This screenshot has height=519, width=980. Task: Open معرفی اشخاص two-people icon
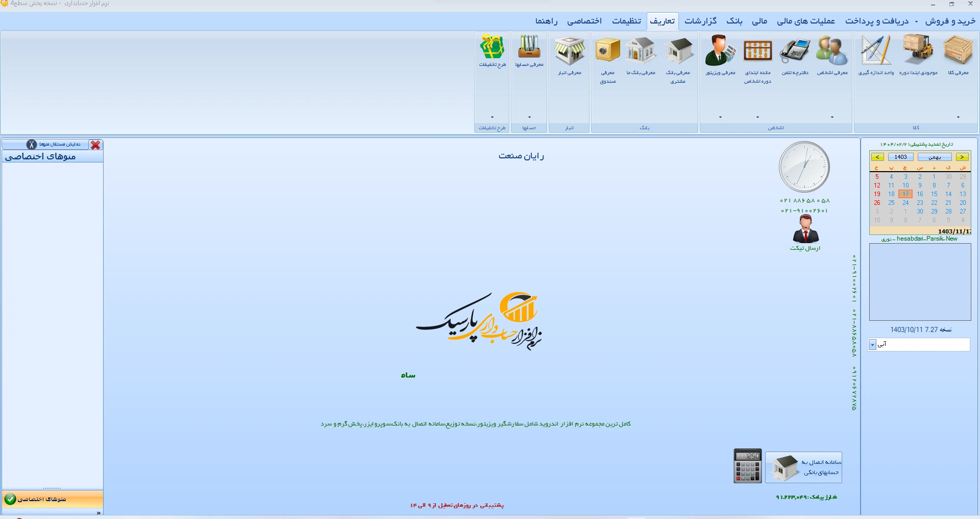point(832,50)
